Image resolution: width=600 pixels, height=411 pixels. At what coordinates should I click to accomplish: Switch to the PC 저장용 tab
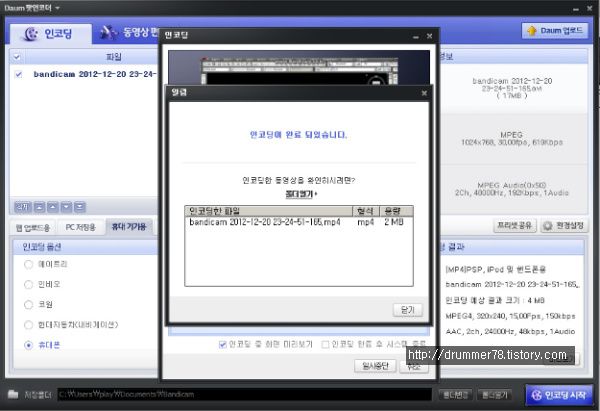pyautogui.click(x=80, y=227)
